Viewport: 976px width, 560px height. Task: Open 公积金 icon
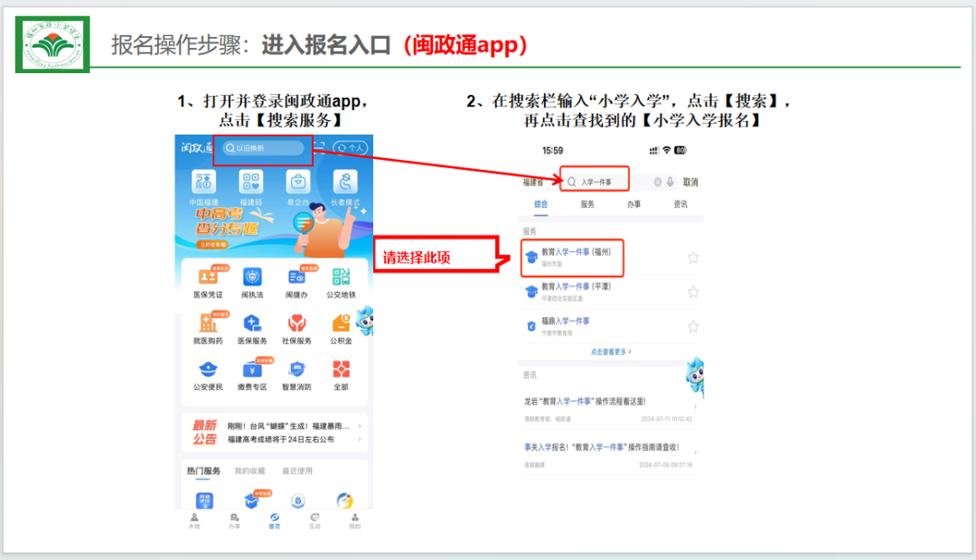tap(341, 322)
